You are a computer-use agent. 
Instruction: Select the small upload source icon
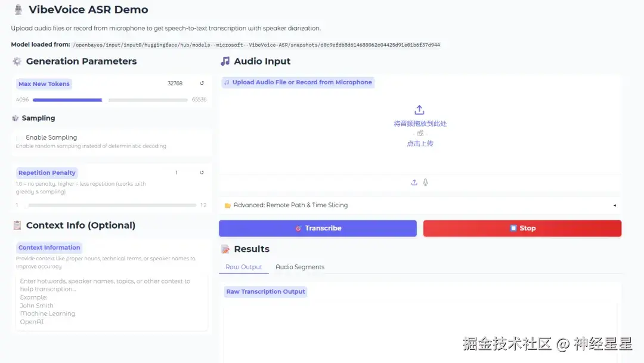tap(414, 183)
